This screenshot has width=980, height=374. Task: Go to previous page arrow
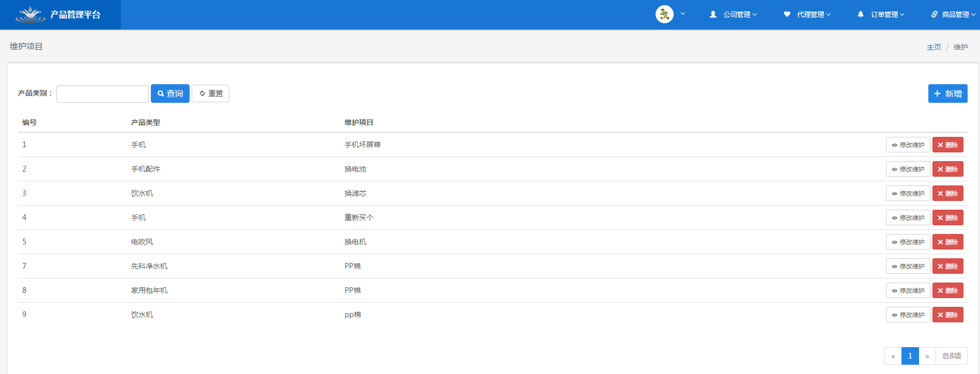[x=893, y=356]
